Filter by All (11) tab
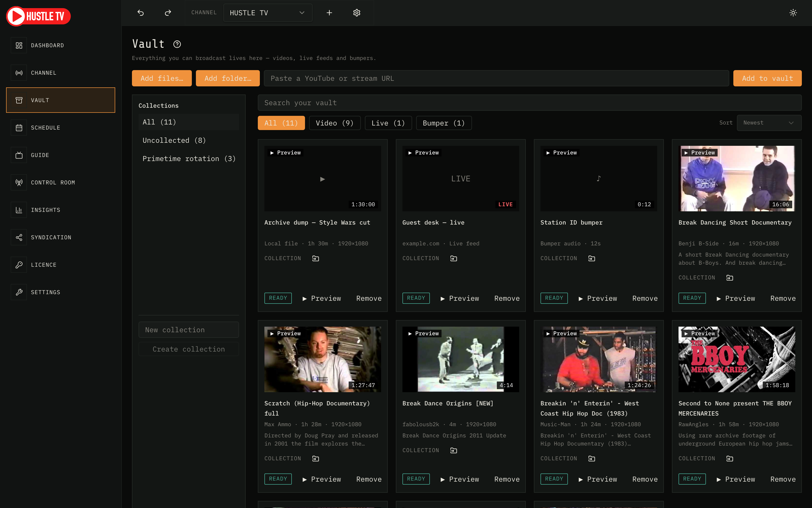 click(x=281, y=123)
